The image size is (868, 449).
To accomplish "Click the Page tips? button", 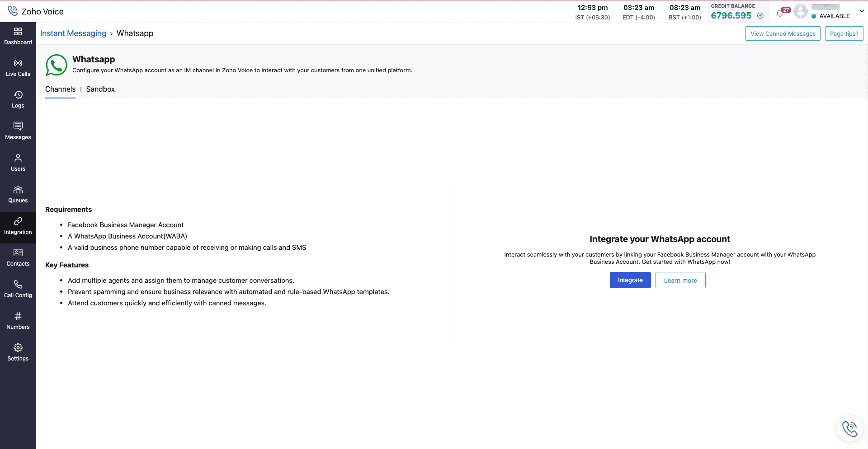I will click(x=844, y=33).
